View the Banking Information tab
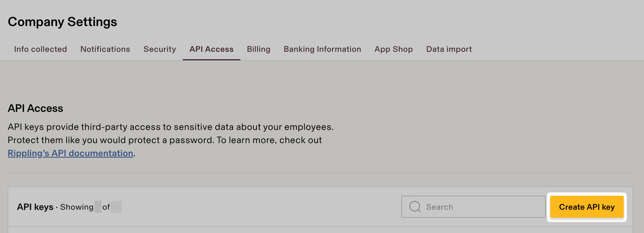This screenshot has height=233, width=644. [322, 49]
